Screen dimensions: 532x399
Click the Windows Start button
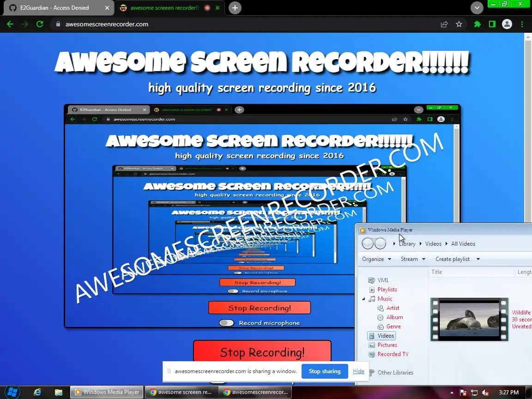click(x=12, y=392)
